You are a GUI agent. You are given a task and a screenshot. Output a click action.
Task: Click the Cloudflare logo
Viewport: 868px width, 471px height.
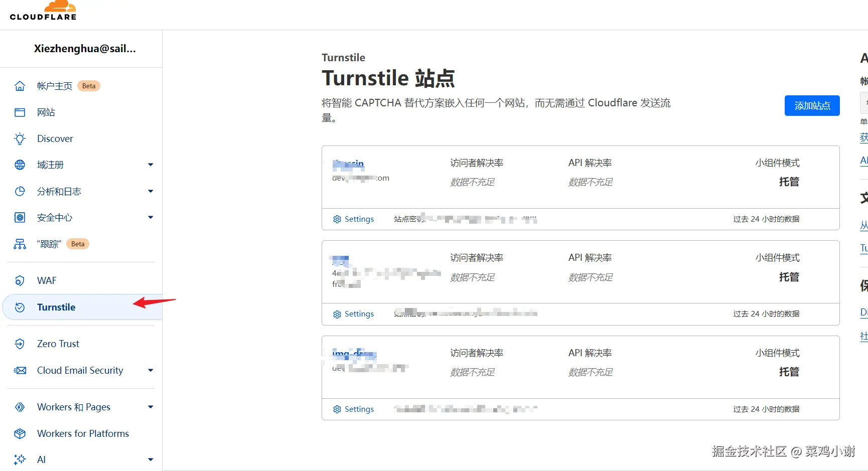pos(43,11)
